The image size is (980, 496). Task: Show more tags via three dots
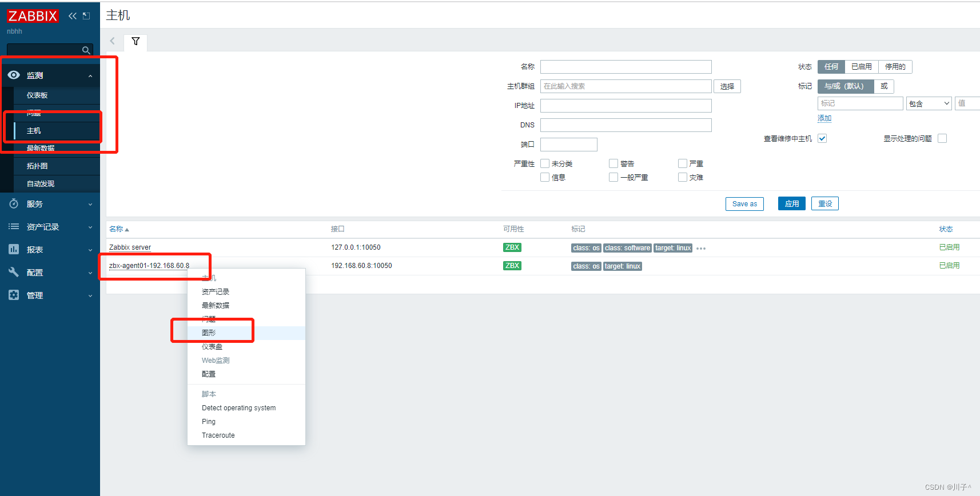[701, 249]
